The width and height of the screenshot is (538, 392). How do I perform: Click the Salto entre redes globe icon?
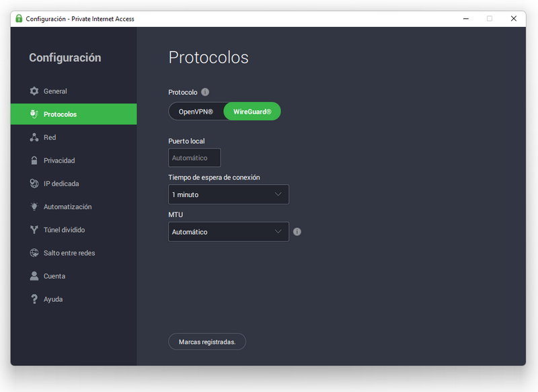(34, 253)
